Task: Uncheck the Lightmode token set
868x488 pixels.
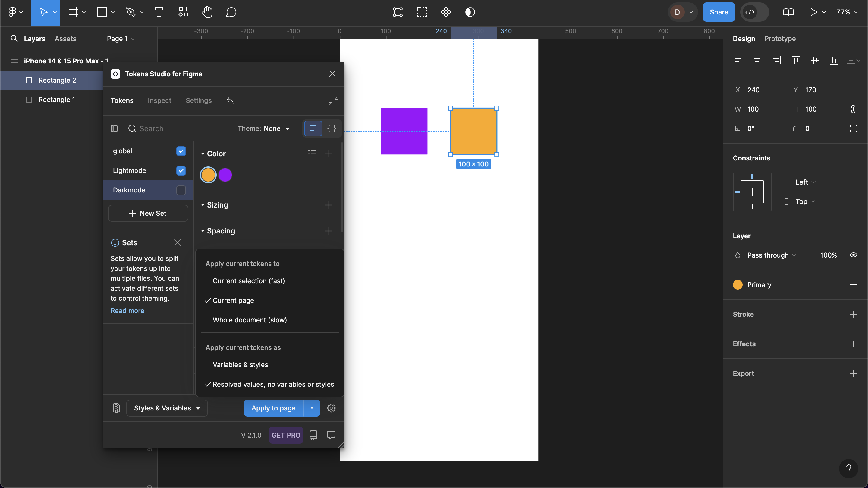Action: (x=181, y=171)
